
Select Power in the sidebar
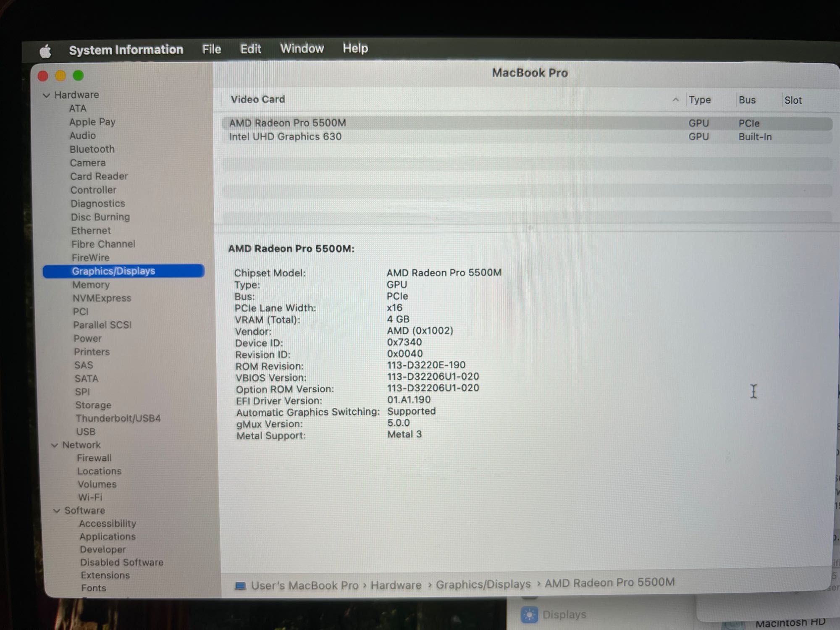click(87, 339)
